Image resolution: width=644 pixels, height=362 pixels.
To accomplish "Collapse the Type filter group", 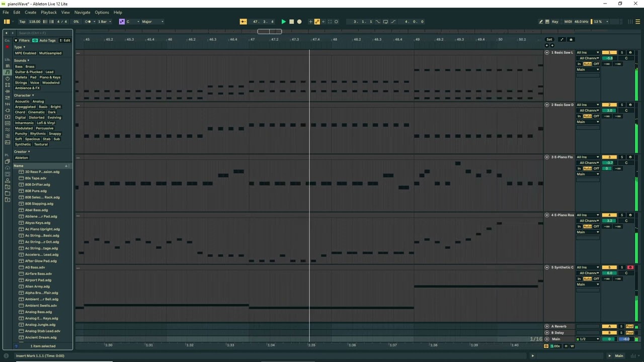I will (19, 47).
